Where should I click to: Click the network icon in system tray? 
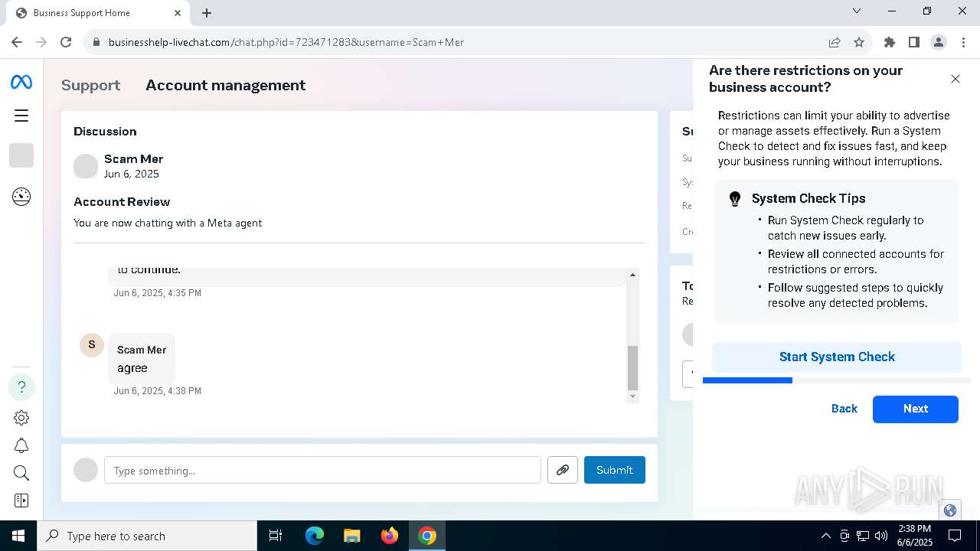[x=863, y=536]
